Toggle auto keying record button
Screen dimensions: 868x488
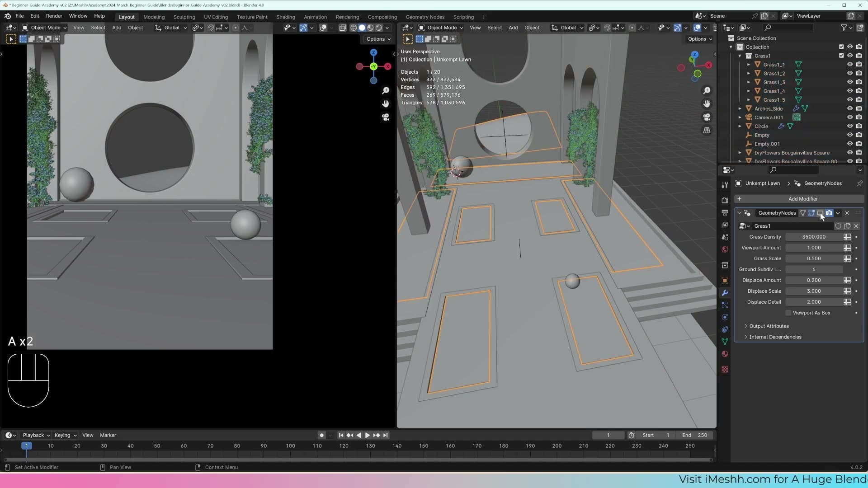tap(321, 435)
